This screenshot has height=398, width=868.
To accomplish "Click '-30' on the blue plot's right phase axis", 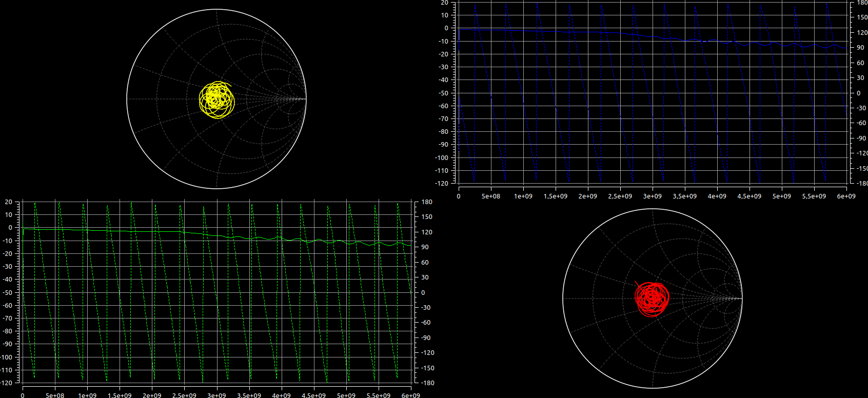I will (x=860, y=108).
